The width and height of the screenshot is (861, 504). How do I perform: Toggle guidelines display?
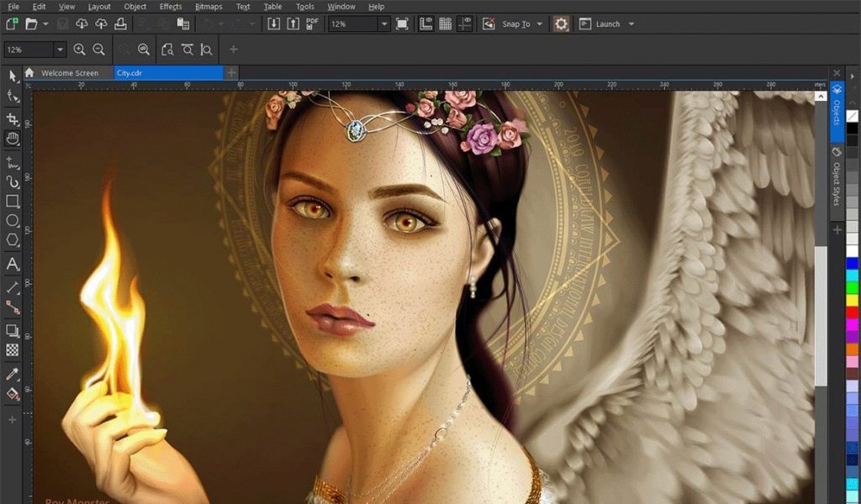(465, 24)
